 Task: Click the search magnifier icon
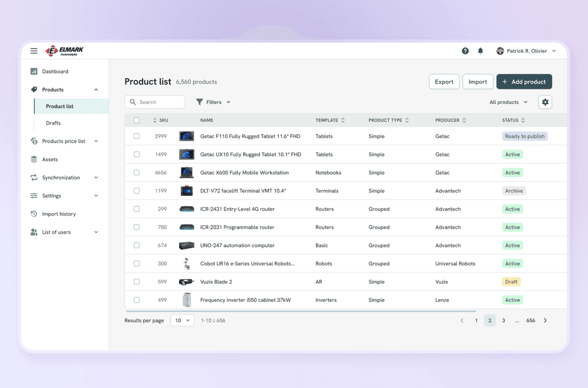133,102
